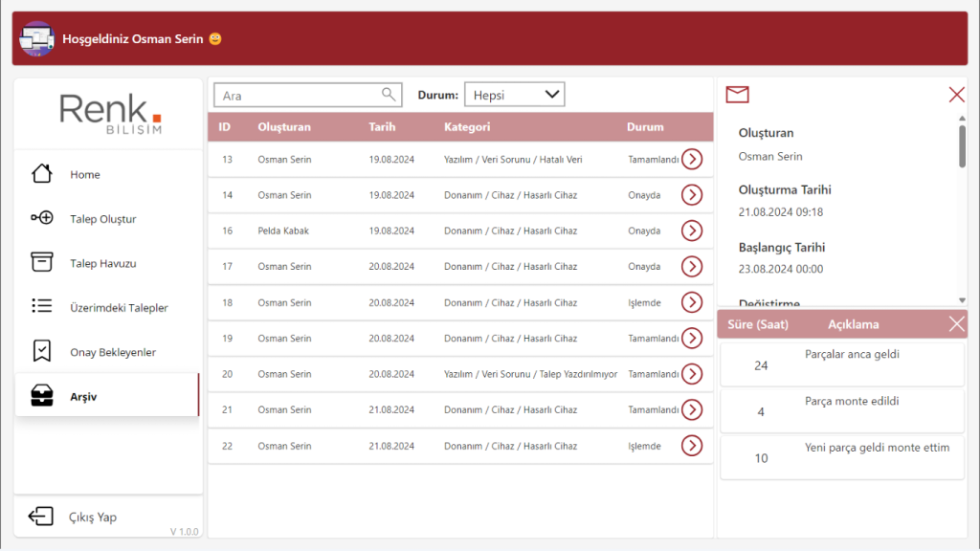
Task: Click the duration value 10
Action: pyautogui.click(x=761, y=458)
